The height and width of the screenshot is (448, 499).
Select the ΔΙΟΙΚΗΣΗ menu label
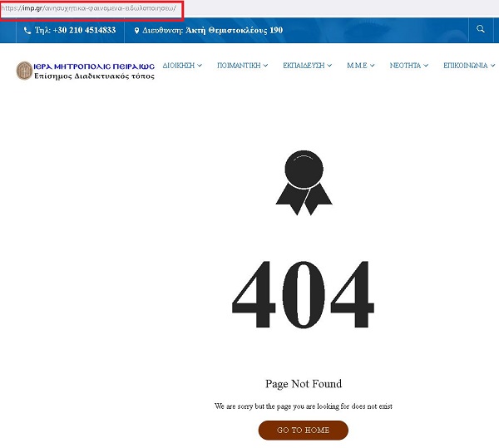(x=178, y=66)
